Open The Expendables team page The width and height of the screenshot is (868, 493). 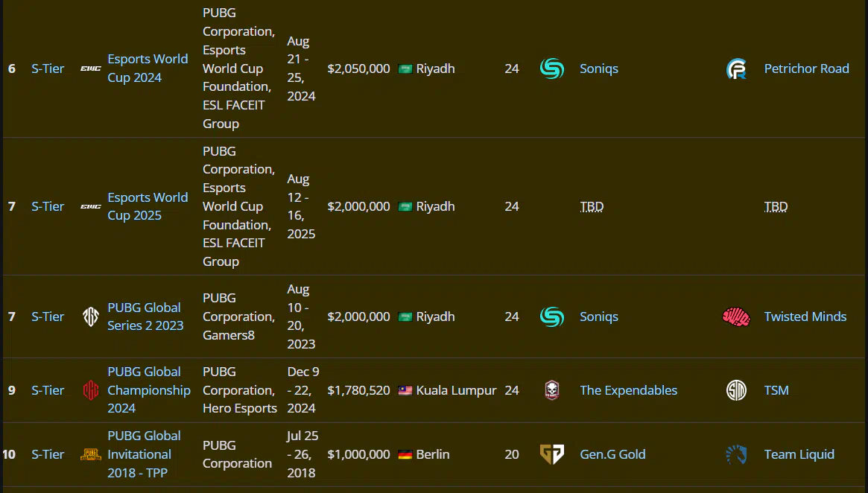click(x=628, y=390)
